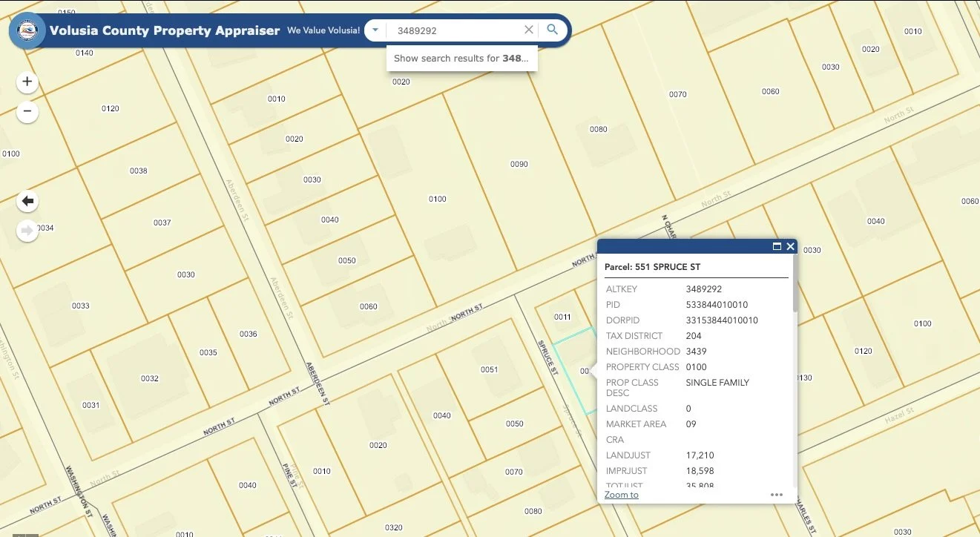Screen dimensions: 980x537
Task: Open the search source dropdown arrow
Action: coord(375,30)
